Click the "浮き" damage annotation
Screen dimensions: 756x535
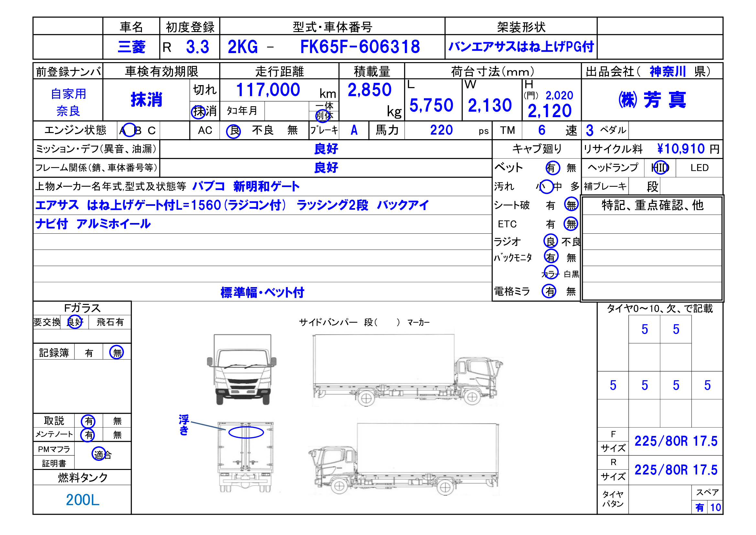pyautogui.click(x=184, y=425)
